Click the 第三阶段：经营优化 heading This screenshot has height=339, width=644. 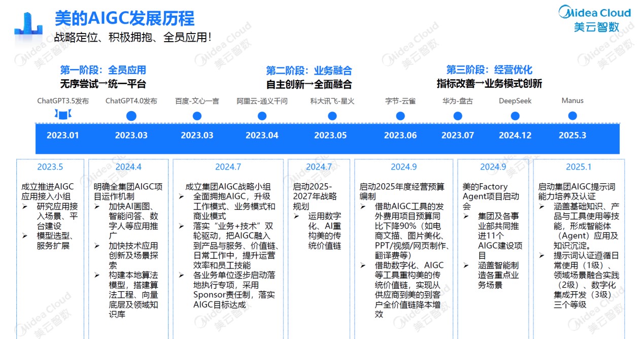pos(489,70)
